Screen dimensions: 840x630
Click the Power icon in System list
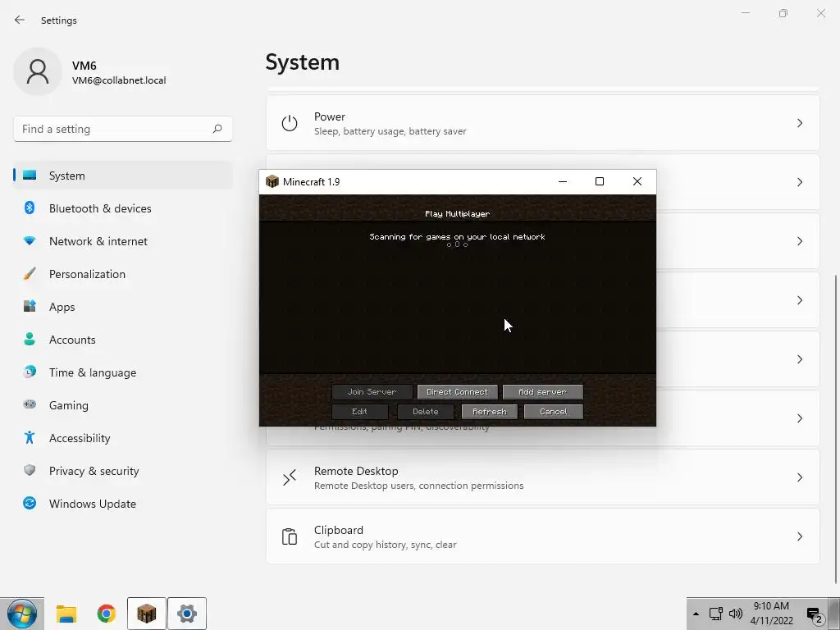point(290,123)
